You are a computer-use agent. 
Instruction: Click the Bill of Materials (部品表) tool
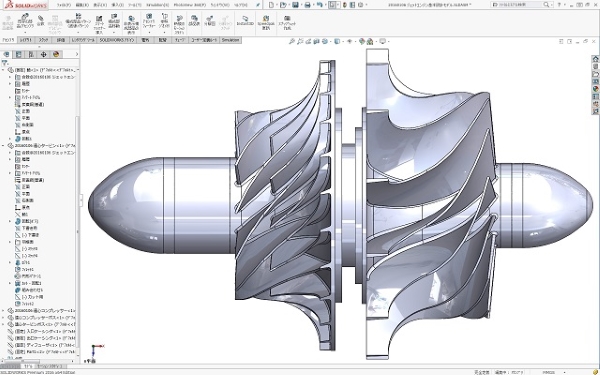tap(194, 21)
